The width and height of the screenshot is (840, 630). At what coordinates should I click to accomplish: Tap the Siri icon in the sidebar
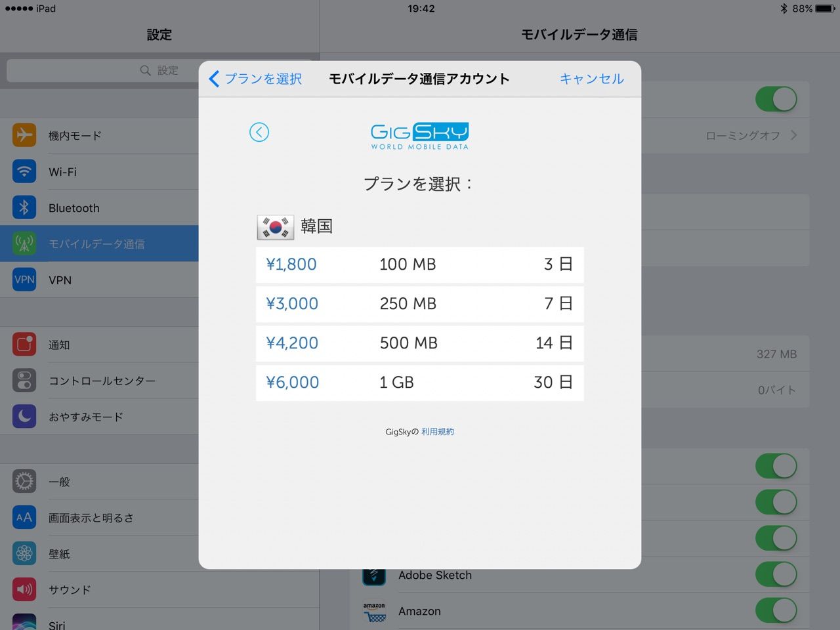[x=24, y=621]
